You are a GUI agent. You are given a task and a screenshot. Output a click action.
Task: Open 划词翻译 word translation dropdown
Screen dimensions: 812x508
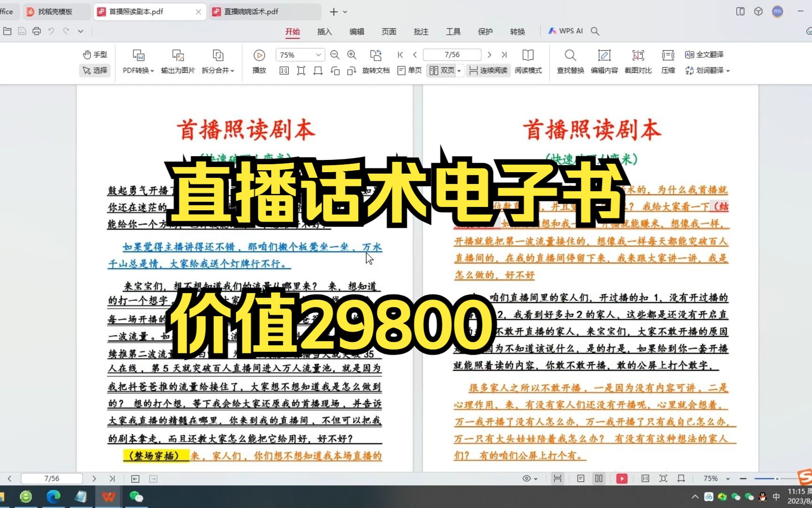(707, 71)
